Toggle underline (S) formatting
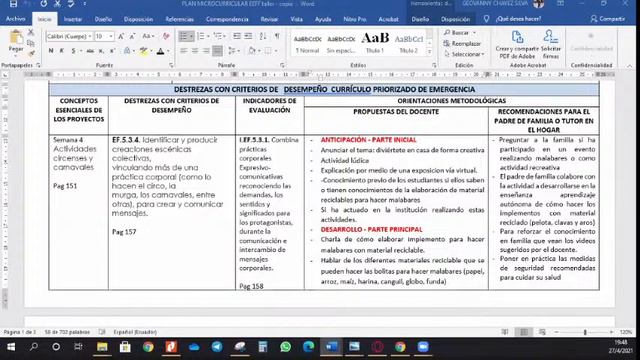The width and height of the screenshot is (640, 360). pos(73,51)
